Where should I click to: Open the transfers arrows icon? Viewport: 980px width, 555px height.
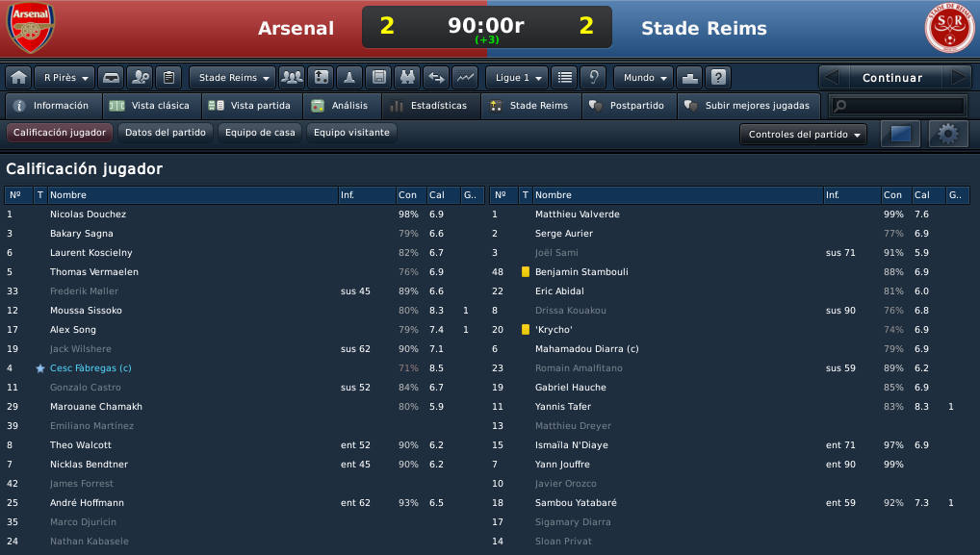click(436, 77)
